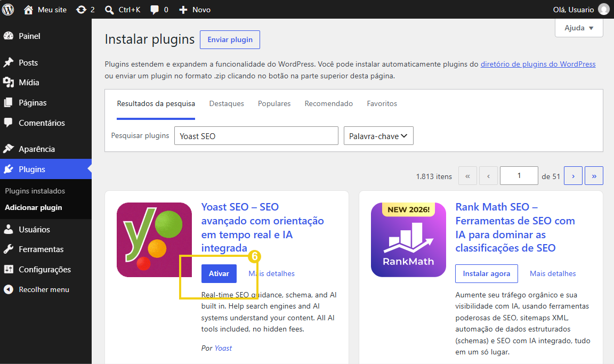The height and width of the screenshot is (364, 614).
Task: Open the Yoast author link
Action: [x=223, y=348]
